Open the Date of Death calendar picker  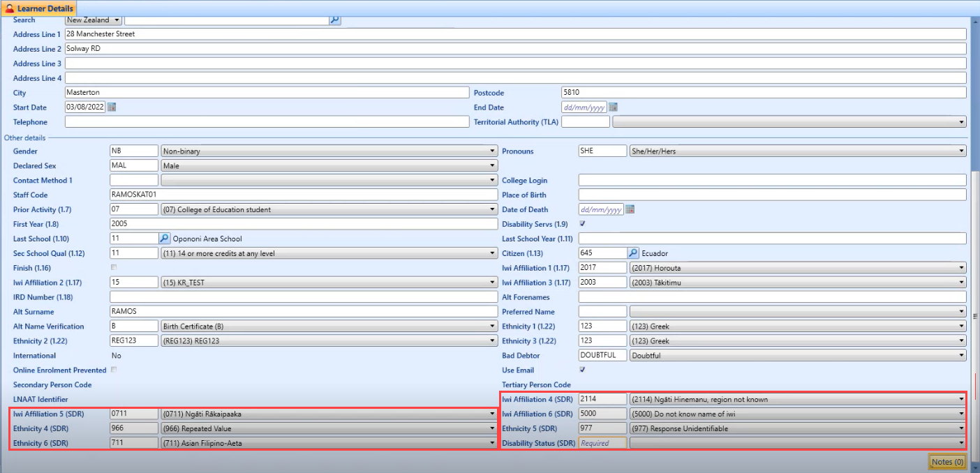point(630,209)
